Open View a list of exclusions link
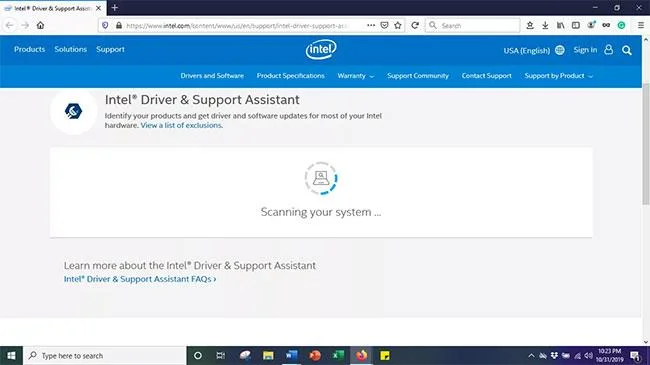Viewport: 650px width, 365px height. [x=182, y=125]
